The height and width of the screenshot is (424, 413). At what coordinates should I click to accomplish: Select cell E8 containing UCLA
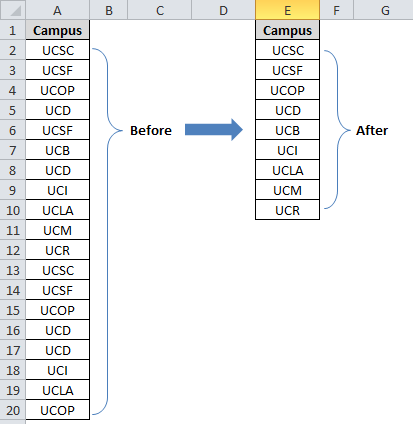[288, 170]
